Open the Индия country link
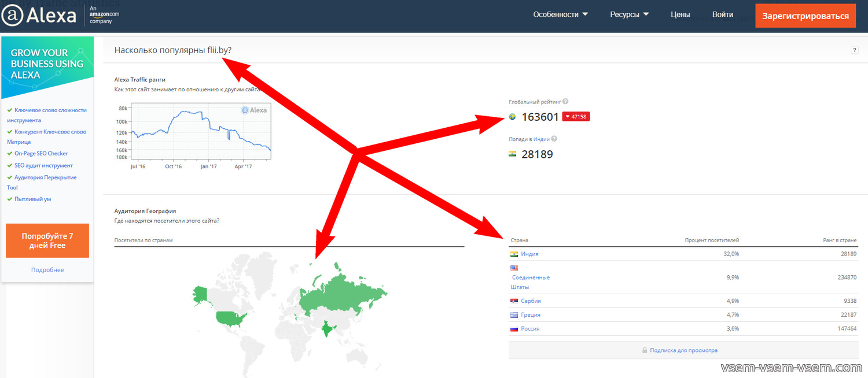Screen dimensions: 868x378 click(529, 254)
